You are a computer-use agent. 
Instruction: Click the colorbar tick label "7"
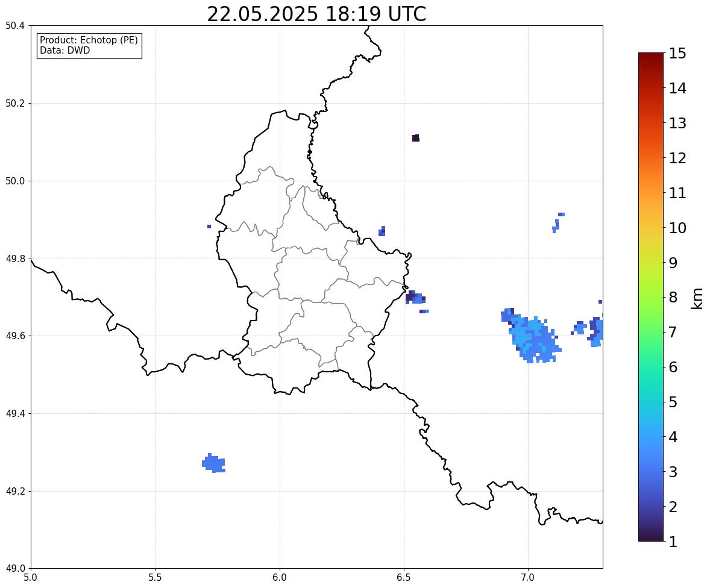tap(673, 332)
